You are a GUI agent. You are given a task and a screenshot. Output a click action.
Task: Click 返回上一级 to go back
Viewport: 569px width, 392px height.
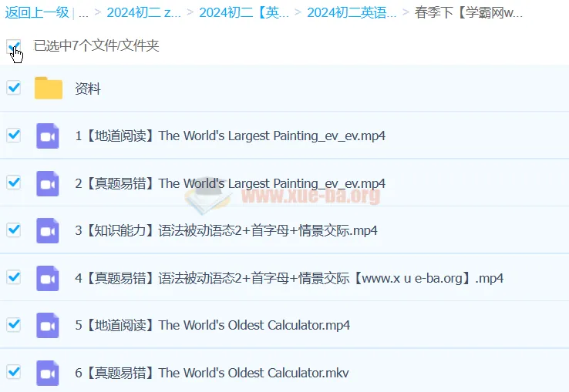pos(35,12)
